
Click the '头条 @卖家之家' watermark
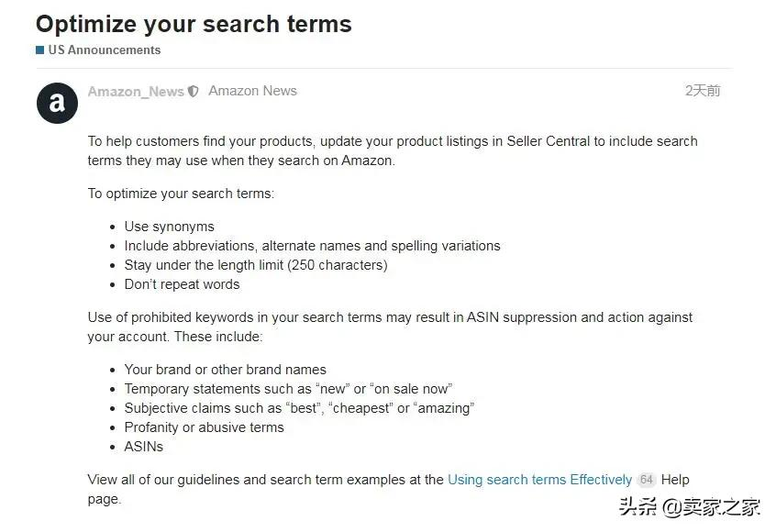[x=689, y=507]
